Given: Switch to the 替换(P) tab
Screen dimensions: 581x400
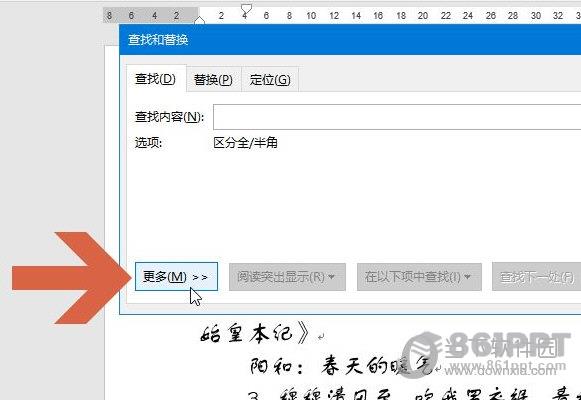Looking at the screenshot, I should 213,80.
